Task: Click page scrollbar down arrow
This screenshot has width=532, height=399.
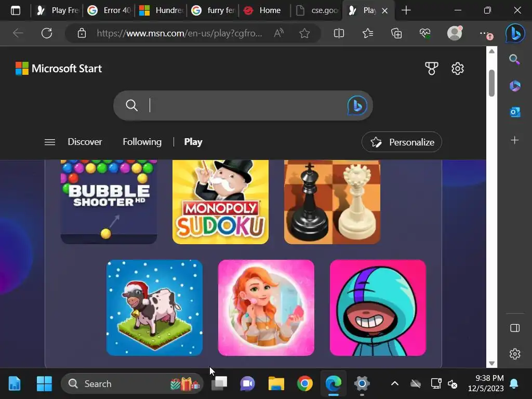Action: click(x=491, y=363)
